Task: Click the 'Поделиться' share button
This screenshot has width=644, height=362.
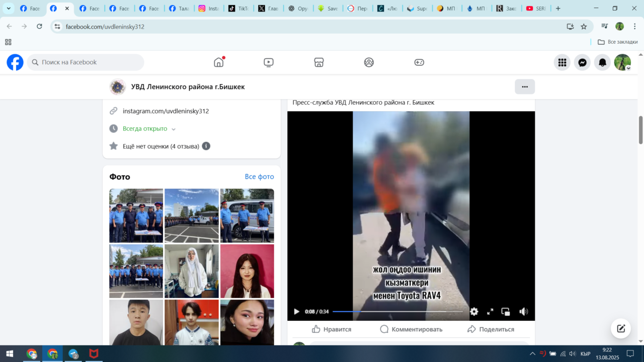Action: point(491,329)
